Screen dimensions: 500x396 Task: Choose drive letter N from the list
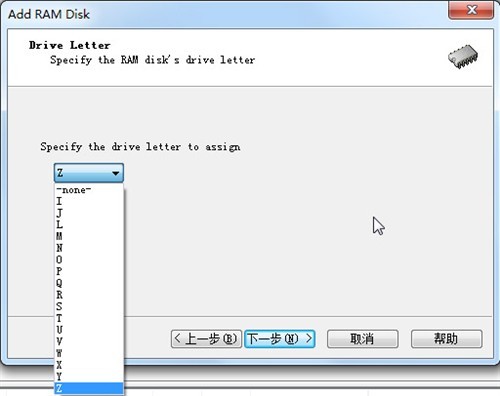click(x=89, y=248)
